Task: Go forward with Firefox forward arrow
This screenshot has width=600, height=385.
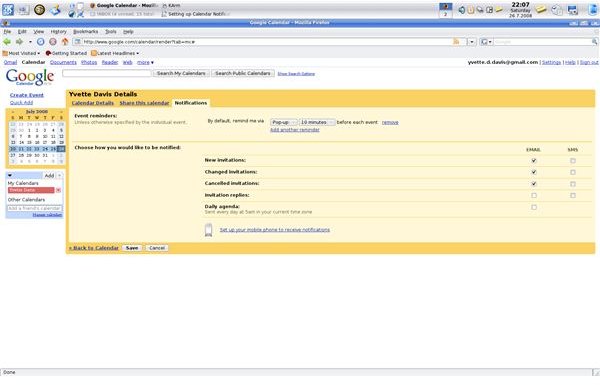Action: [x=19, y=41]
